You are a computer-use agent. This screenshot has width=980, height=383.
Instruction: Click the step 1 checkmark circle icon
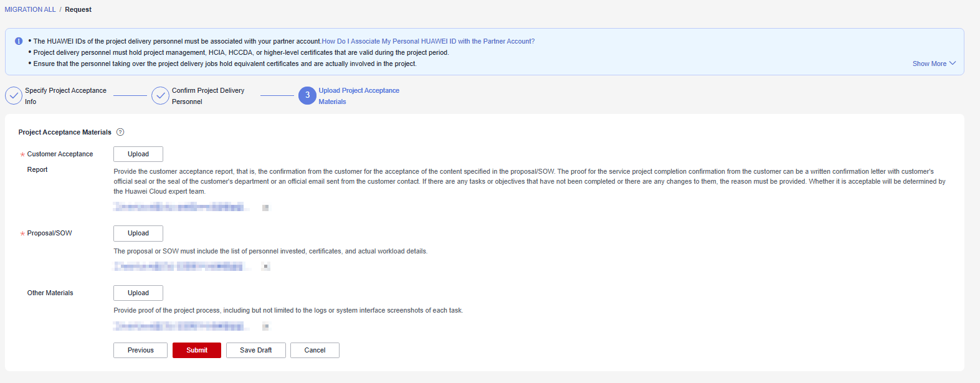click(14, 96)
